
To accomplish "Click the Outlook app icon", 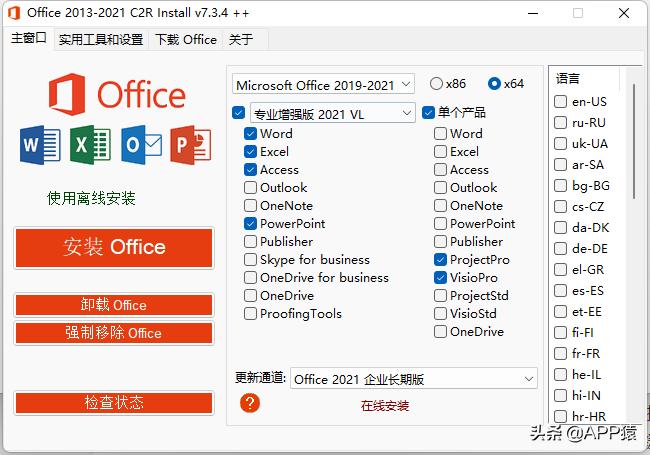I will pos(140,146).
